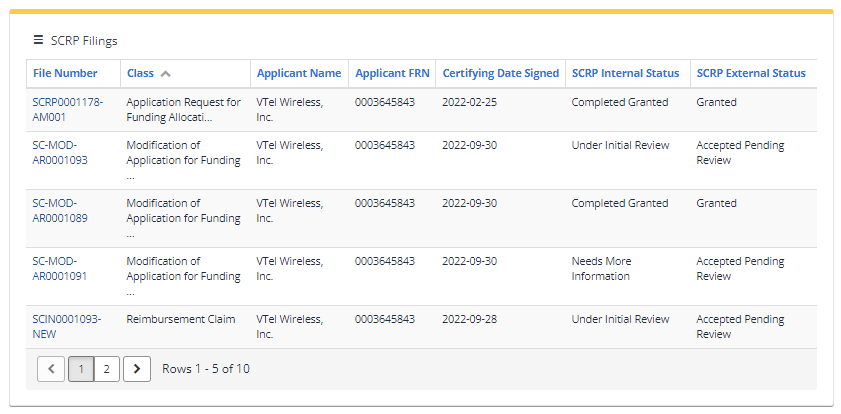
Task: Sort by SCRP External Status header
Action: coord(751,73)
